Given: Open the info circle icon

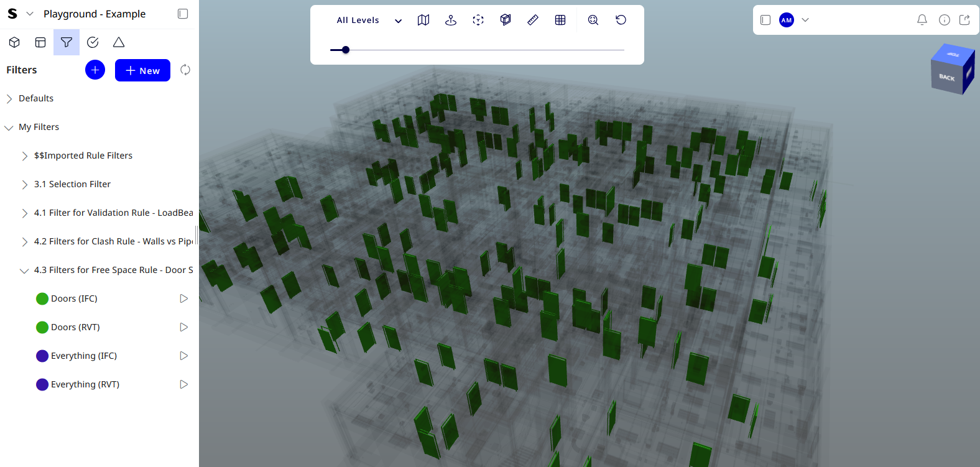Looking at the screenshot, I should coord(945,20).
